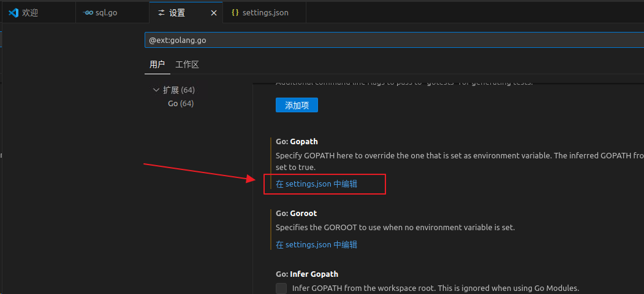
Task: Close the 设置 tab with X
Action: point(214,13)
